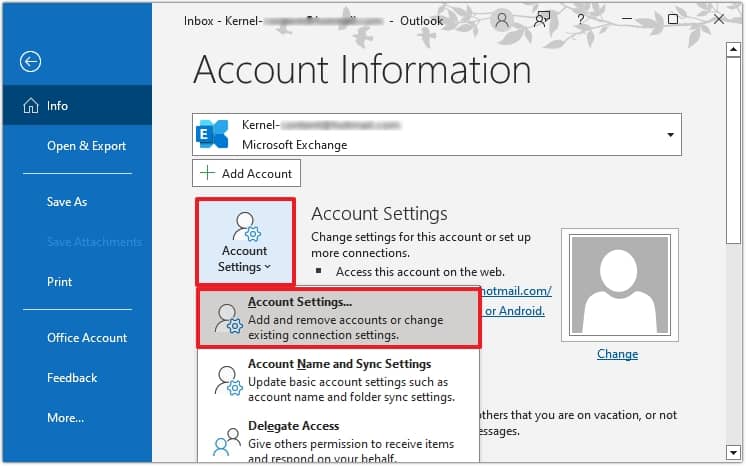The width and height of the screenshot is (746, 466).
Task: Maximize the Outlook window
Action: click(673, 20)
